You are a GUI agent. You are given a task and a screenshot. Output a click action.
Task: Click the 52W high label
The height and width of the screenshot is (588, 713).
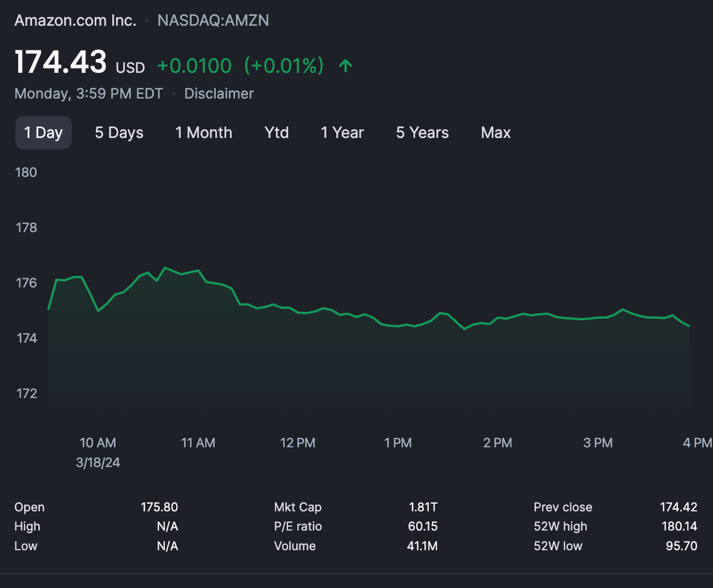tap(560, 526)
